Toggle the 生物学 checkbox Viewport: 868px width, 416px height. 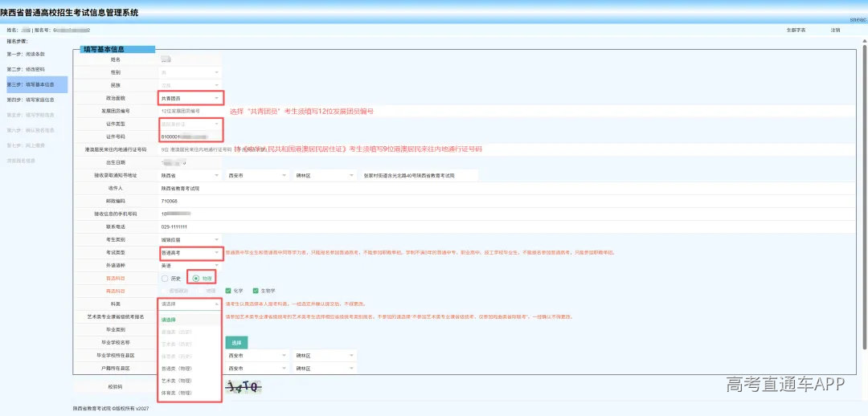[256, 291]
